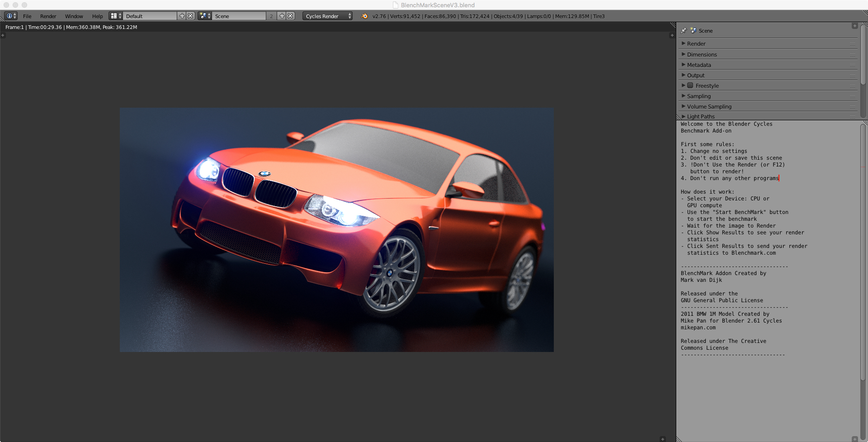Expand the Light Paths panel

pyautogui.click(x=684, y=116)
